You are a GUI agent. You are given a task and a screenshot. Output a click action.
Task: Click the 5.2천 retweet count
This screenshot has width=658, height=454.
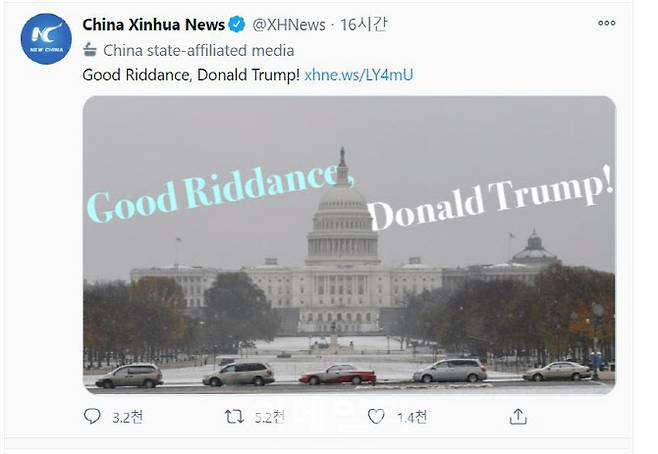pos(266,417)
